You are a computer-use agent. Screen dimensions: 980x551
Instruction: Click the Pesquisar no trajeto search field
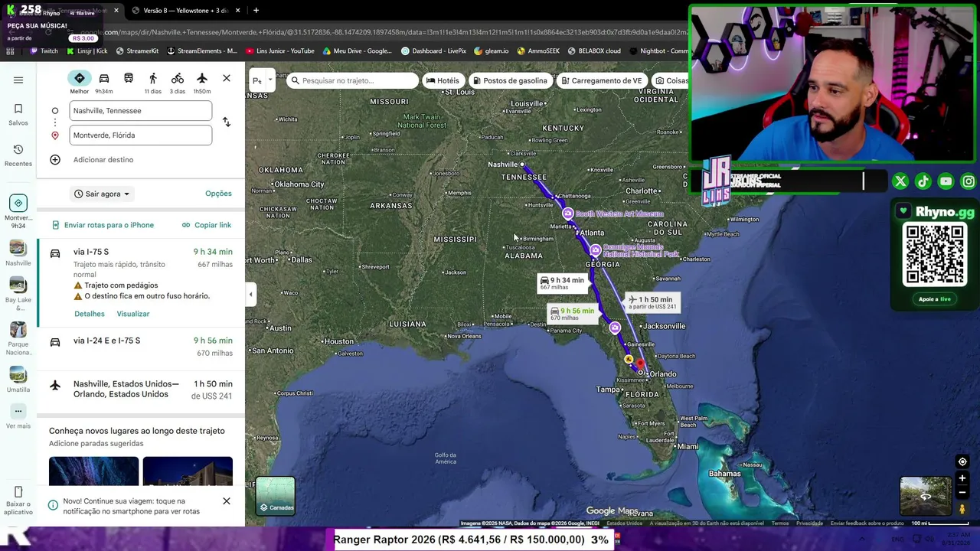pos(353,80)
